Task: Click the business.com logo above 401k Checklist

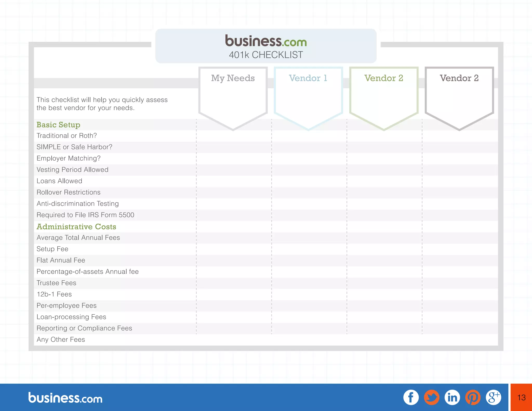Action: (266, 41)
